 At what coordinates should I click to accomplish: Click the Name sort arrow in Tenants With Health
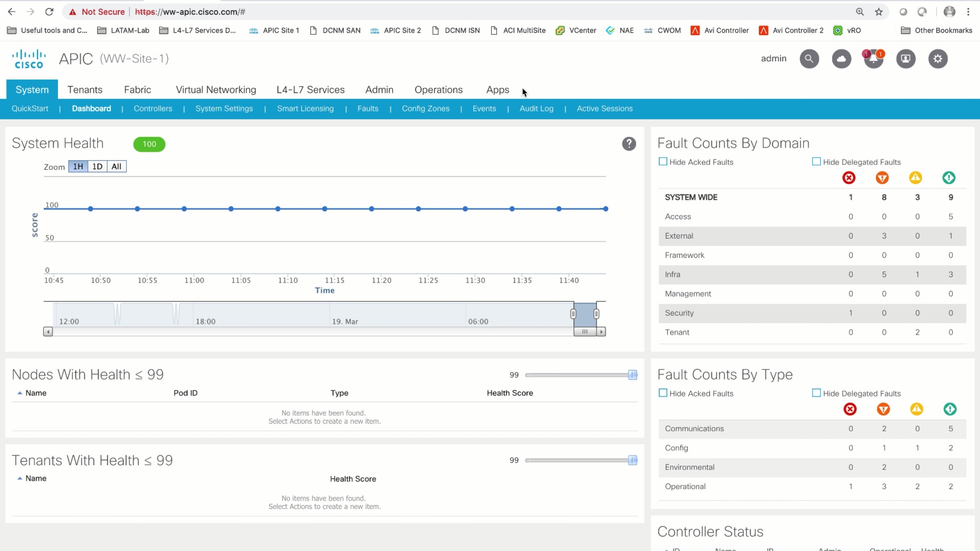point(19,478)
